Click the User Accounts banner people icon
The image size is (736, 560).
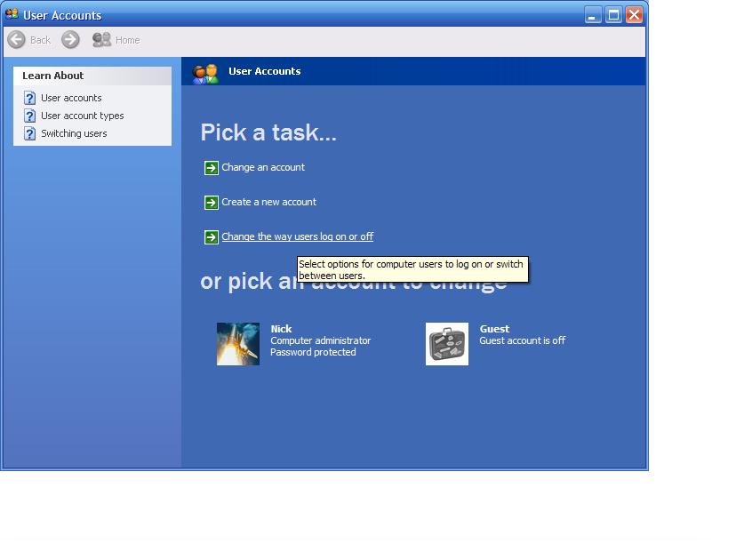tap(205, 72)
